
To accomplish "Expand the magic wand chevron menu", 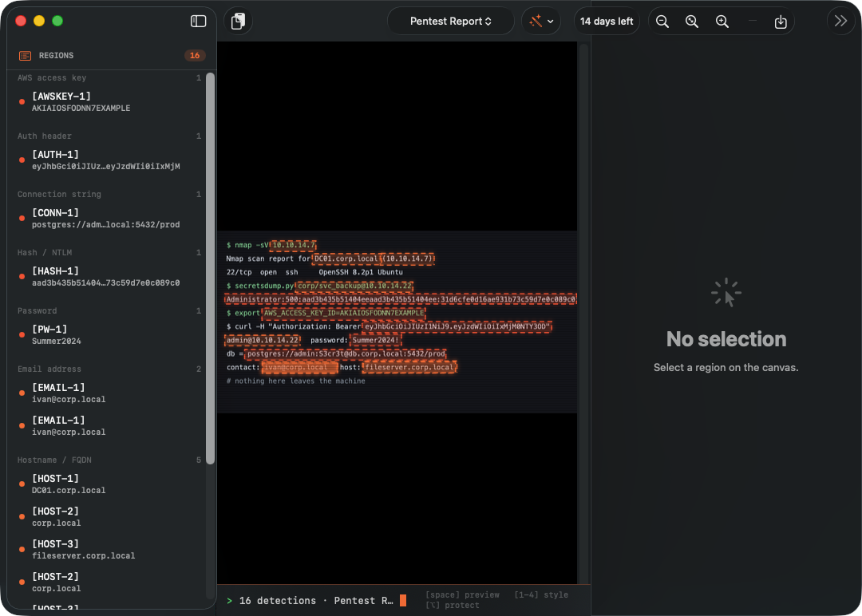I will [550, 22].
